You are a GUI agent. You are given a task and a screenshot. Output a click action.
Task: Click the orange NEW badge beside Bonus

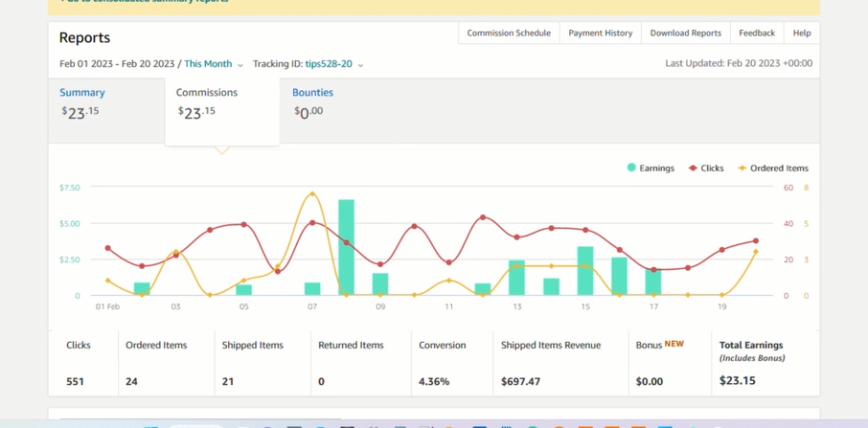pyautogui.click(x=674, y=344)
